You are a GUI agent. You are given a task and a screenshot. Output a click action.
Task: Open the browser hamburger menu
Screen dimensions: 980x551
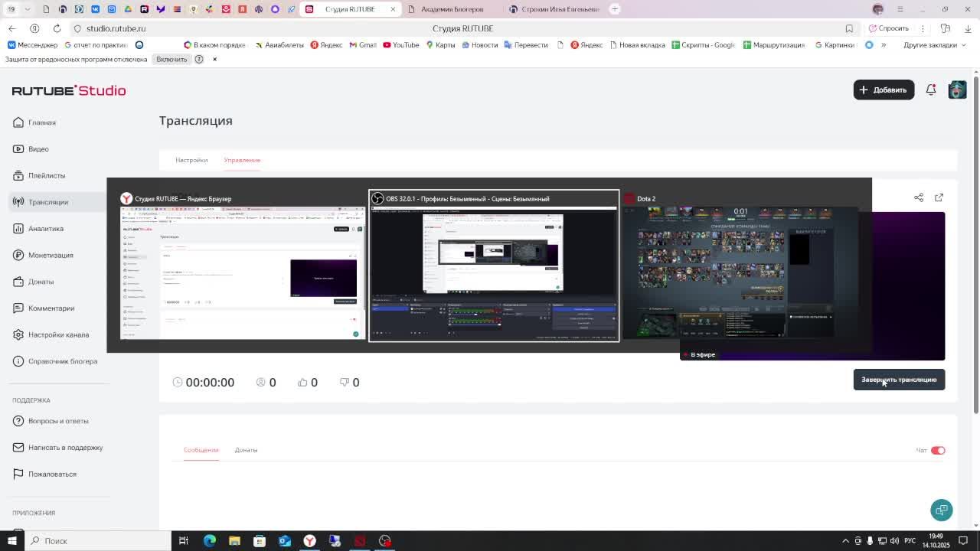pos(900,9)
